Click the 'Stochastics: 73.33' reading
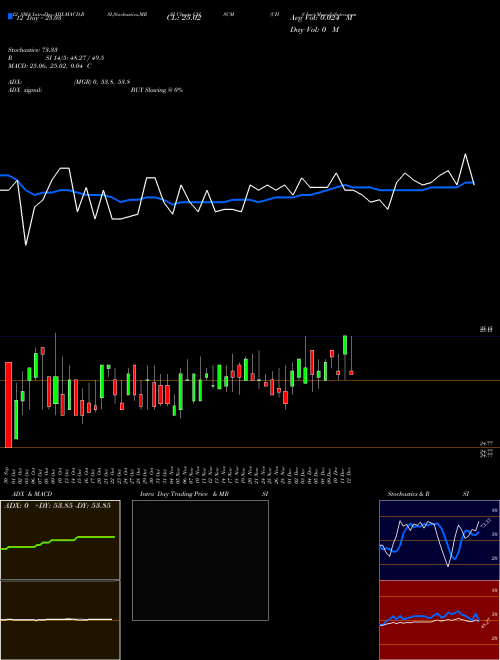The image size is (500, 660). [32, 51]
